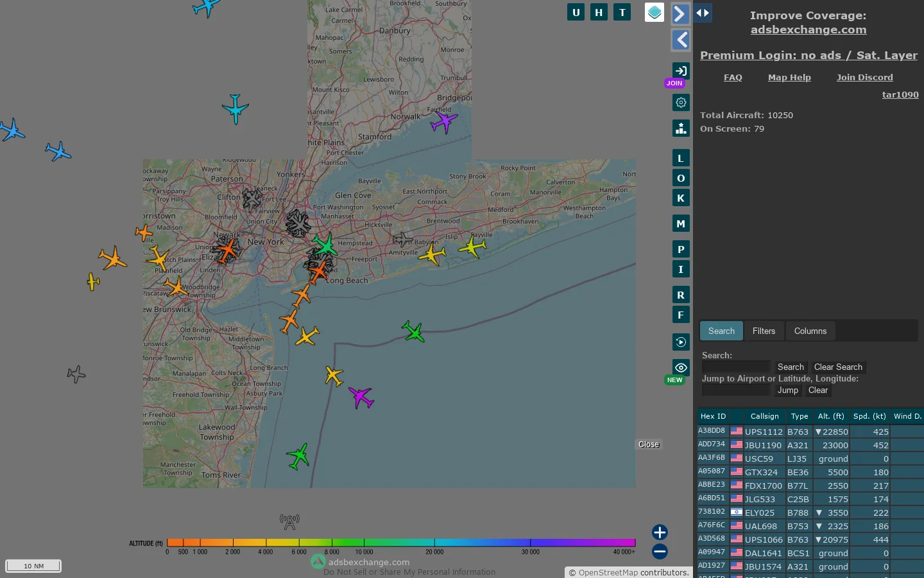Open the adsbexchange.com coverage link
Image resolution: width=924 pixels, height=578 pixels.
(x=809, y=30)
